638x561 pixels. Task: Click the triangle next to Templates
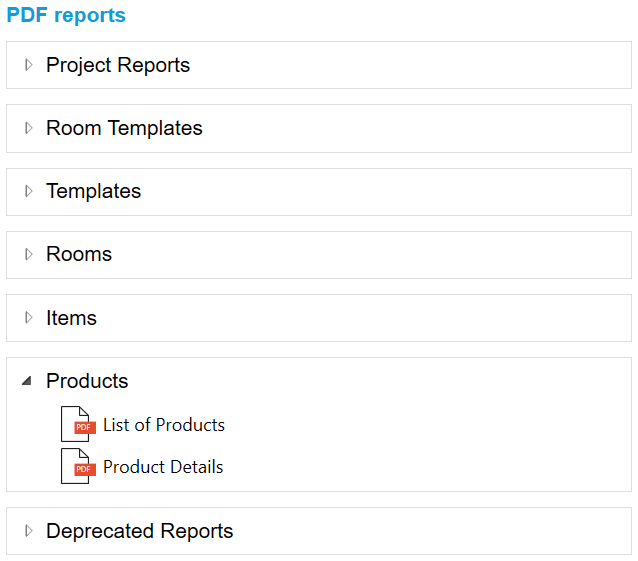tap(28, 191)
